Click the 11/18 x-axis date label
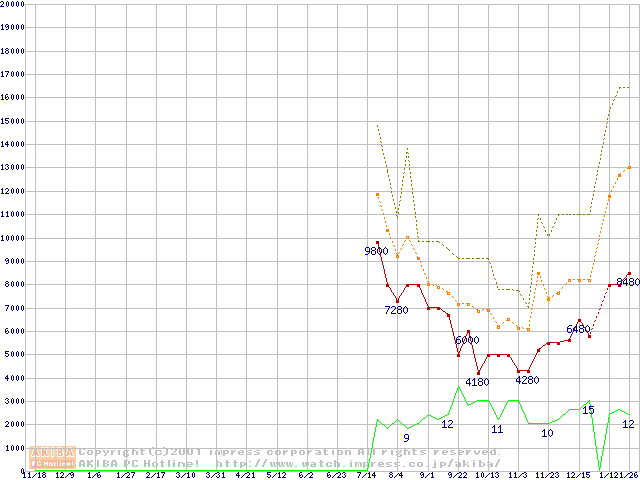Viewport: 640px width, 480px height. pos(33,476)
